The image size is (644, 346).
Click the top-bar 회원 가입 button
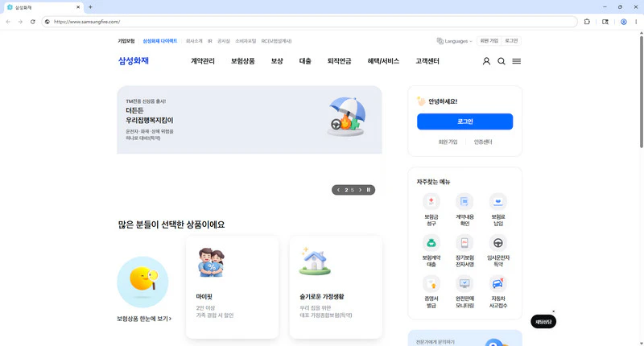tap(489, 41)
